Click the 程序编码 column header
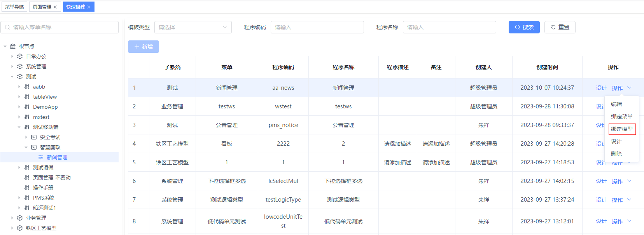Image resolution: width=644 pixels, height=235 pixels. point(283,67)
